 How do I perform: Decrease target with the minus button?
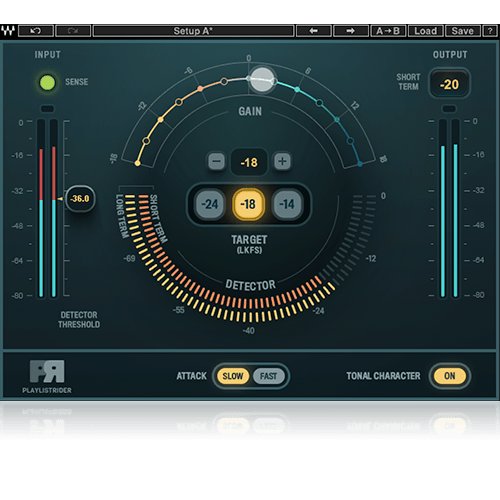coord(217,161)
